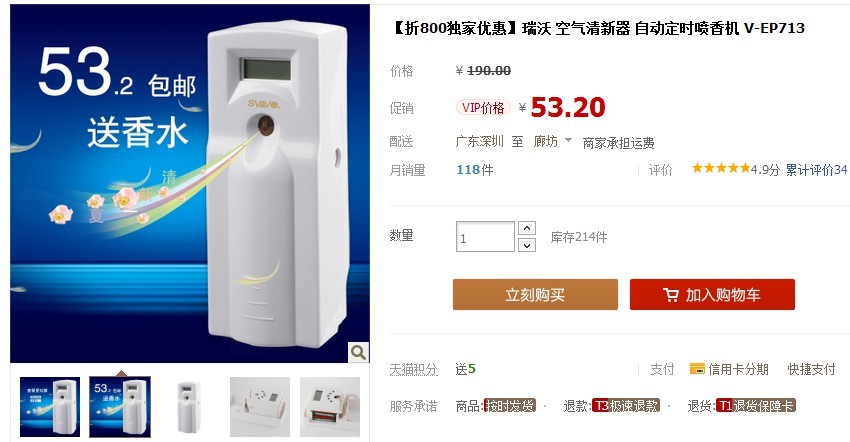Select the third thumbnail with plain dispenser
850x442 pixels.
[189, 407]
